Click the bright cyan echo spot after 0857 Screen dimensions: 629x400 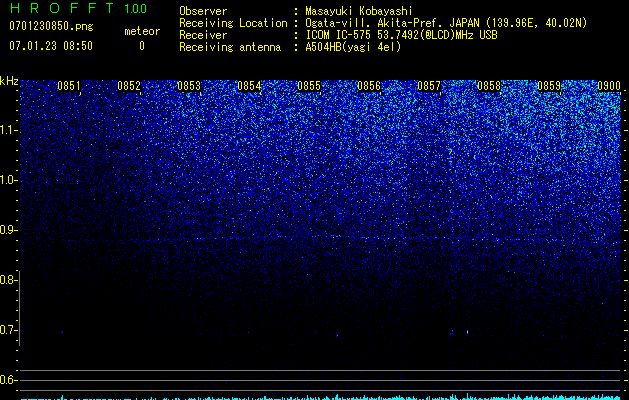pos(467,332)
